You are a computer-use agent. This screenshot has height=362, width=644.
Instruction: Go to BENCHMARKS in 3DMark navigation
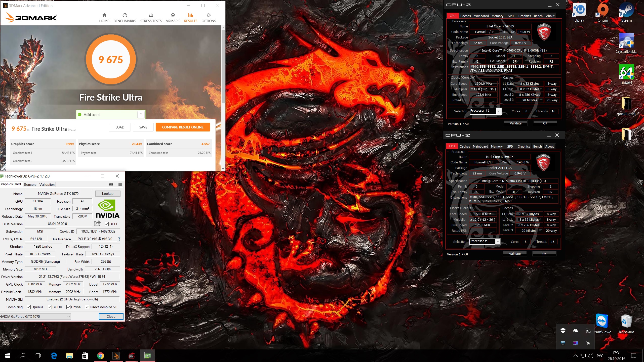(x=125, y=18)
